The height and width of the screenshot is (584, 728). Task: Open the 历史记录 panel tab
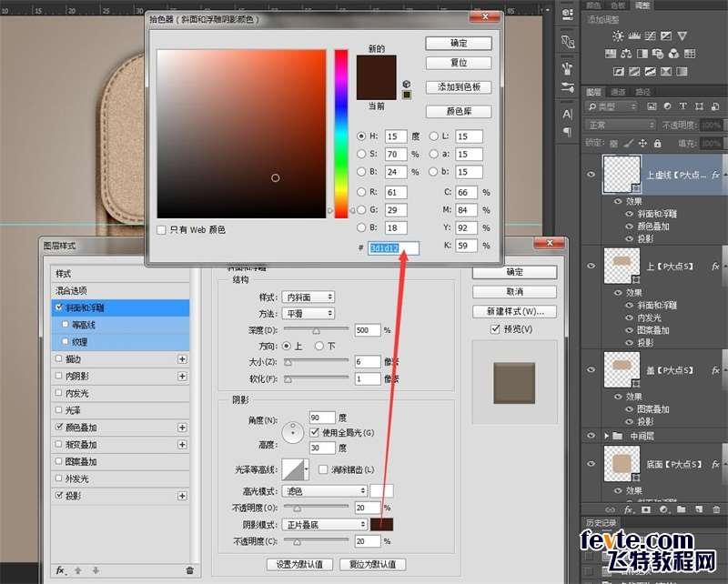coord(602,523)
